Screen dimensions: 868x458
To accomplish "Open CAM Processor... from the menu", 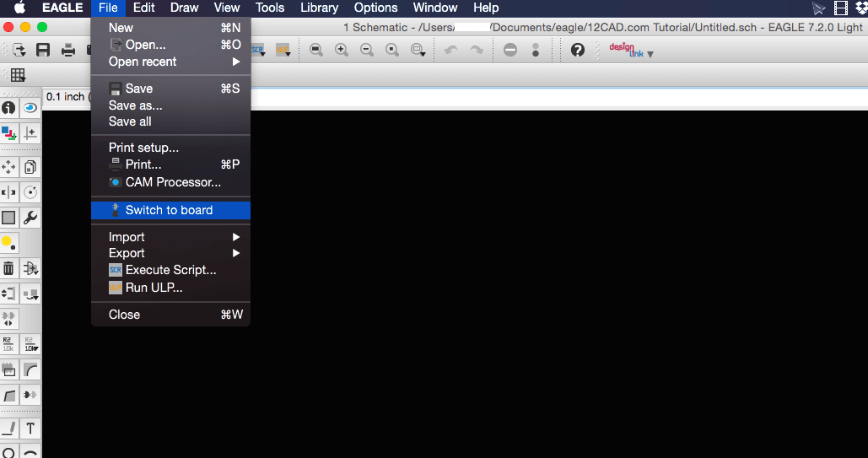I will pyautogui.click(x=170, y=182).
